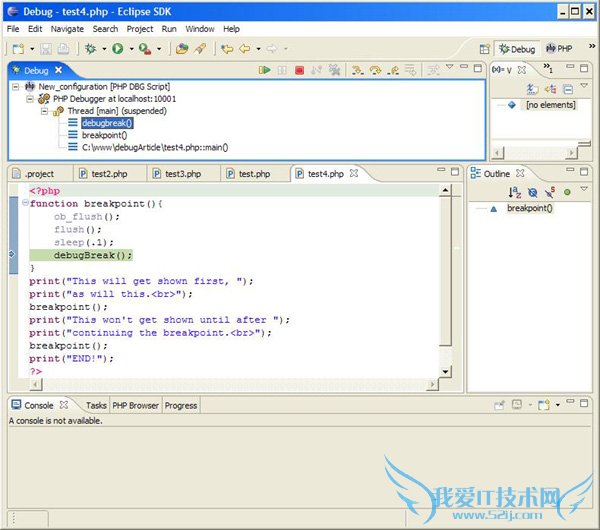600x530 pixels.
Task: Collapse the Thread [main] node
Action: point(44,111)
